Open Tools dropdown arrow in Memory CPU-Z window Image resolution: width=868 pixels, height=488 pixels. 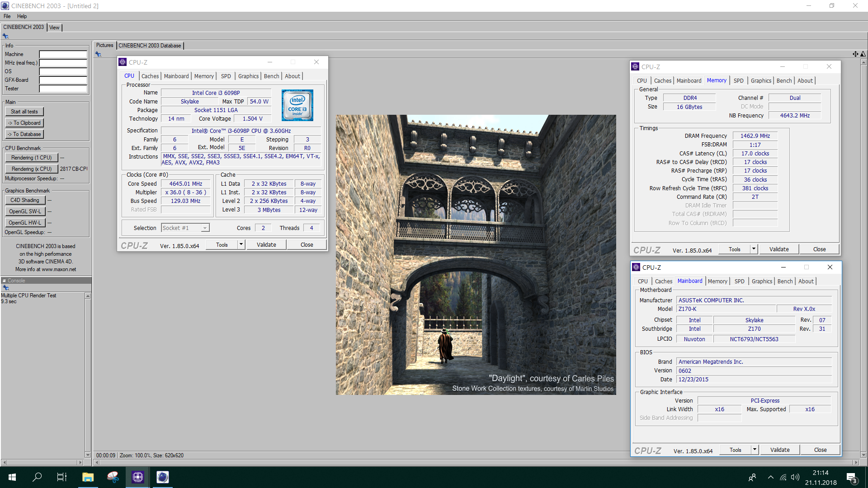point(754,249)
